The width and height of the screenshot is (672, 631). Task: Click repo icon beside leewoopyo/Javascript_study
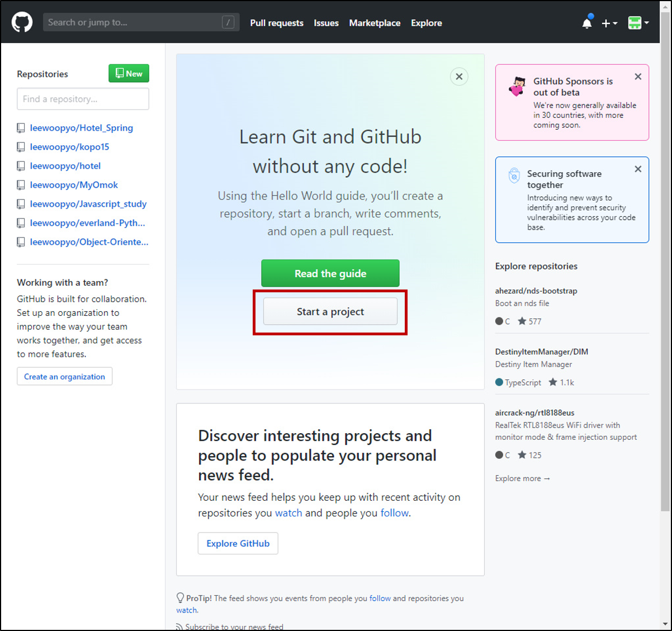click(21, 204)
